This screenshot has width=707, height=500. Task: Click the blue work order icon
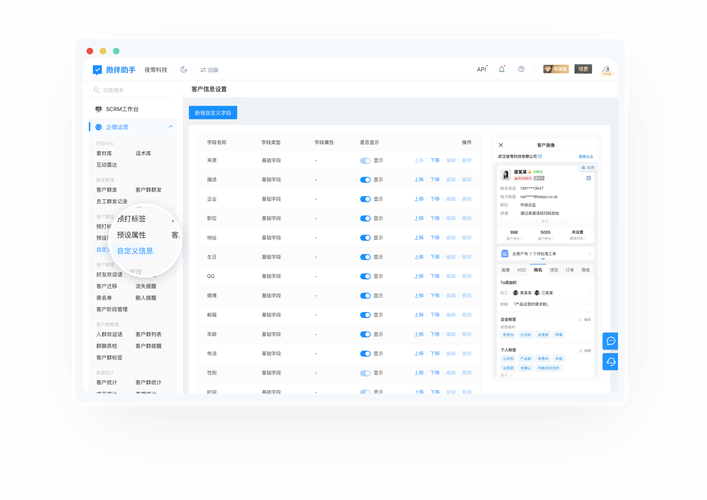pyautogui.click(x=505, y=254)
